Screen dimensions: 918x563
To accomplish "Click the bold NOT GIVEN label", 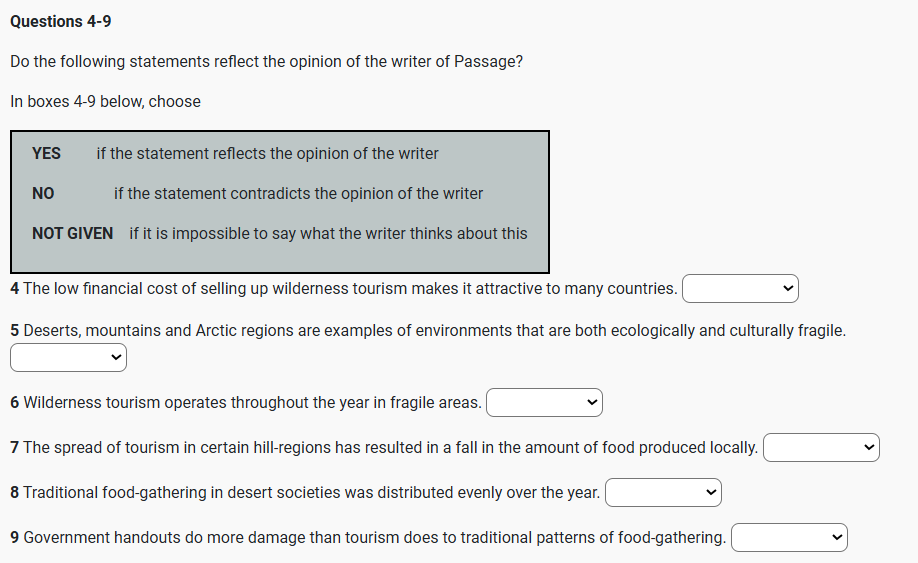I will [x=72, y=234].
